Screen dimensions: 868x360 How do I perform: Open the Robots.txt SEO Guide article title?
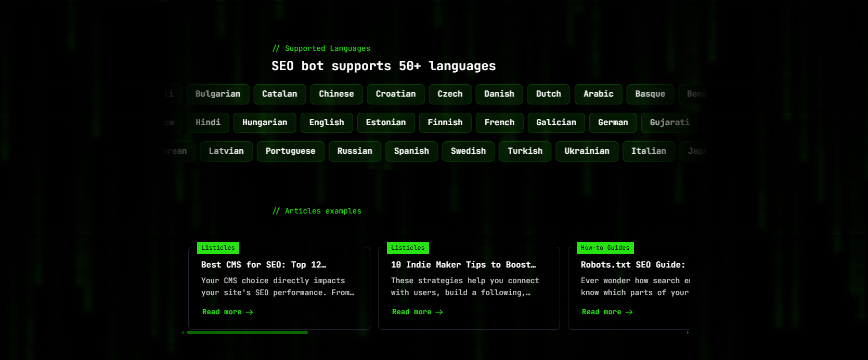632,265
